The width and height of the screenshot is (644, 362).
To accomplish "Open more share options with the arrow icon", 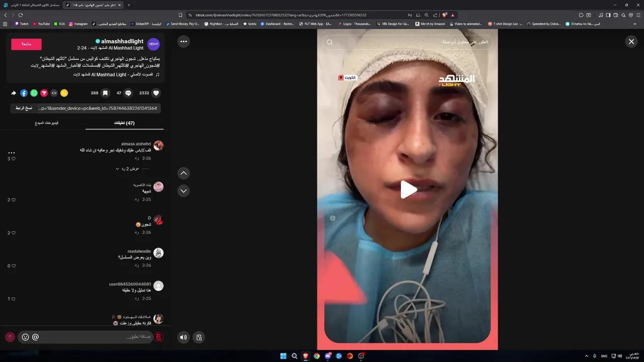I will pos(14,93).
